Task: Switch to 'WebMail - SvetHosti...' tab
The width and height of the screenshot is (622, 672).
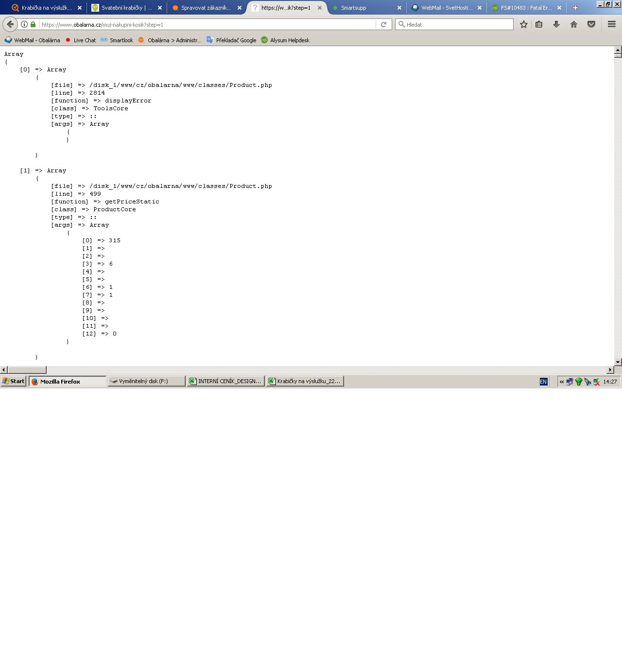Action: [x=447, y=8]
